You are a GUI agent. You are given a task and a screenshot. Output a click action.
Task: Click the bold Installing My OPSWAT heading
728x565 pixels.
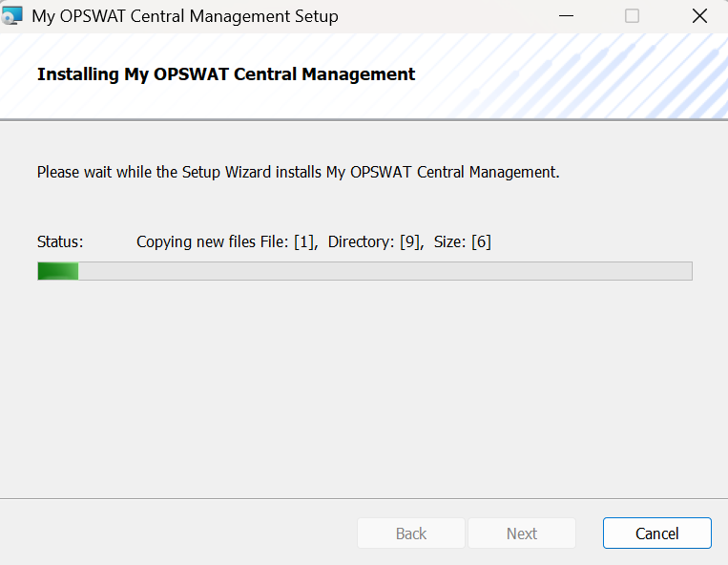tap(226, 74)
